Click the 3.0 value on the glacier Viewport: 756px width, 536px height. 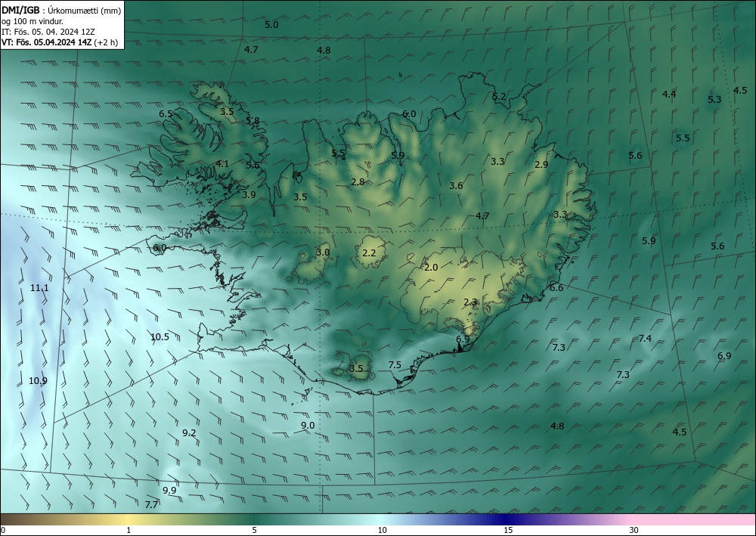(x=323, y=252)
